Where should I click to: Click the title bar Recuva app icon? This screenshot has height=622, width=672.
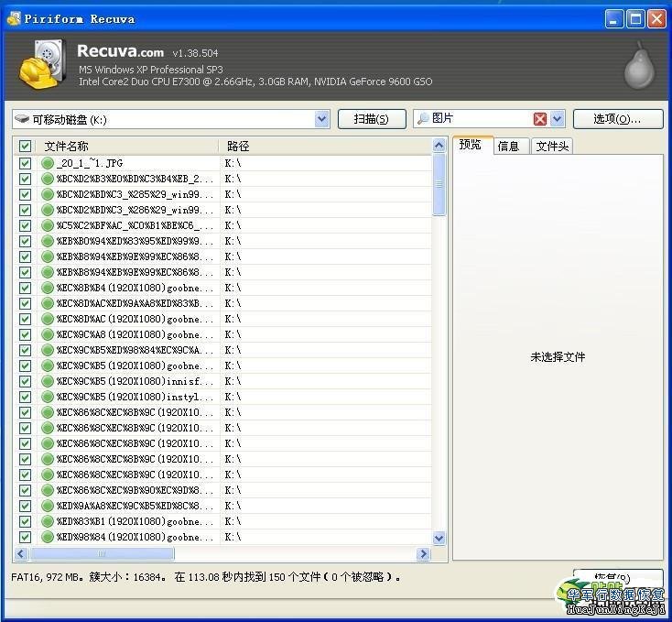13,18
